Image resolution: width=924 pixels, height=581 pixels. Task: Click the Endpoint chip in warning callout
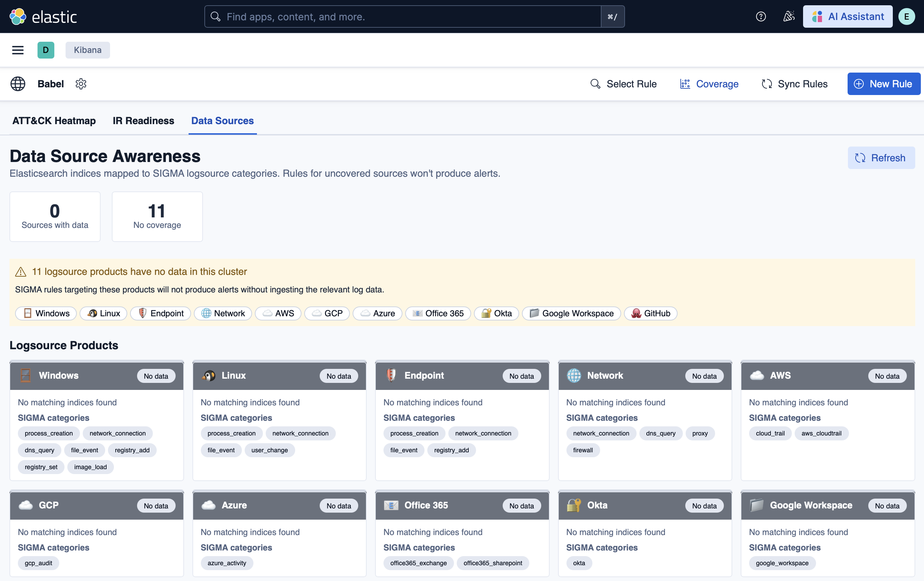[x=161, y=313]
